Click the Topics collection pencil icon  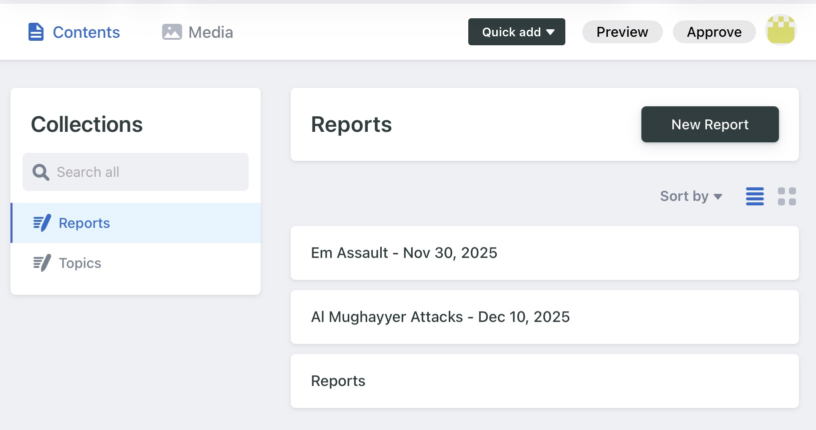[x=42, y=263]
